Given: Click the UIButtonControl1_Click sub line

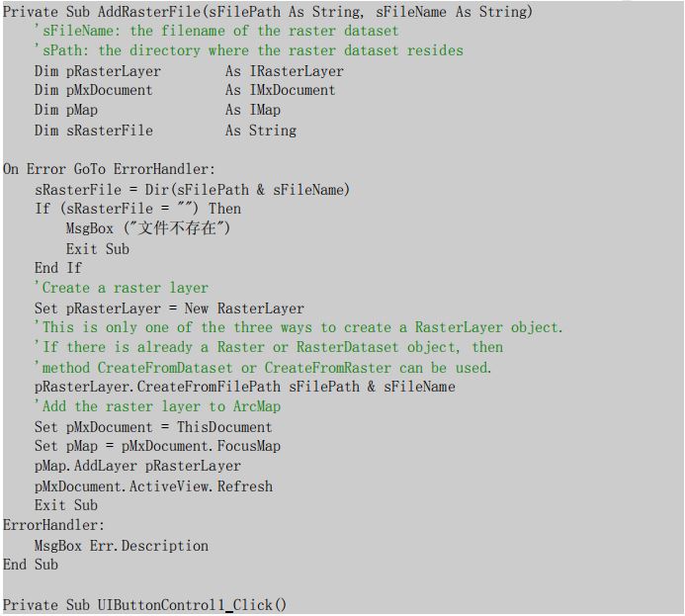Looking at the screenshot, I should (144, 605).
